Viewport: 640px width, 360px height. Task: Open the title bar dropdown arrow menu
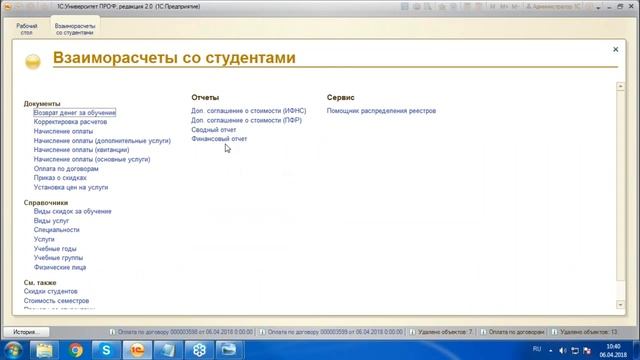(598, 7)
